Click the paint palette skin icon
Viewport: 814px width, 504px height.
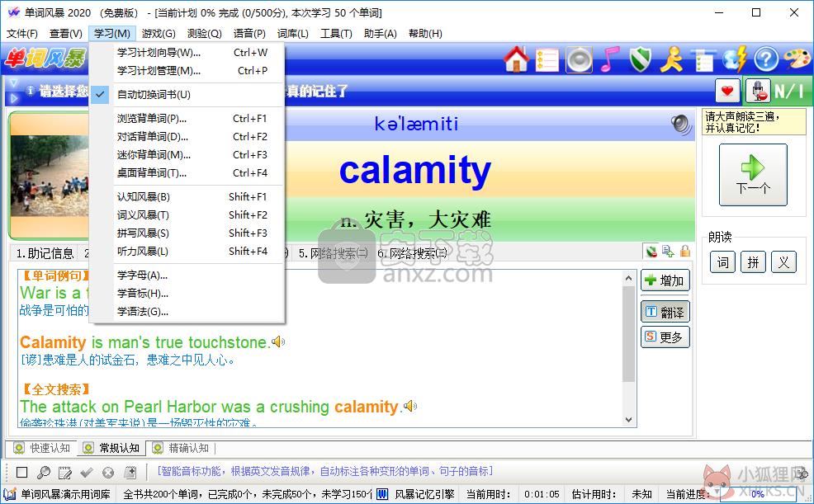coord(797,59)
